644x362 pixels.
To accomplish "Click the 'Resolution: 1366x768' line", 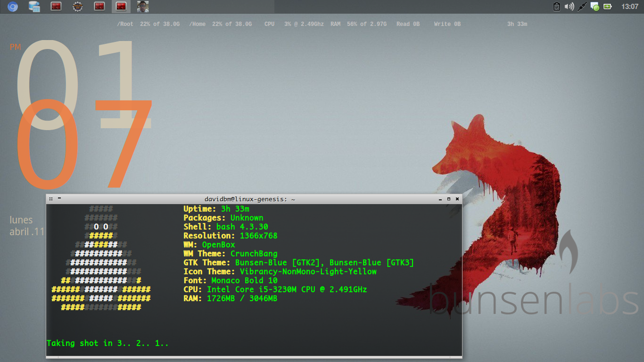I will point(231,236).
